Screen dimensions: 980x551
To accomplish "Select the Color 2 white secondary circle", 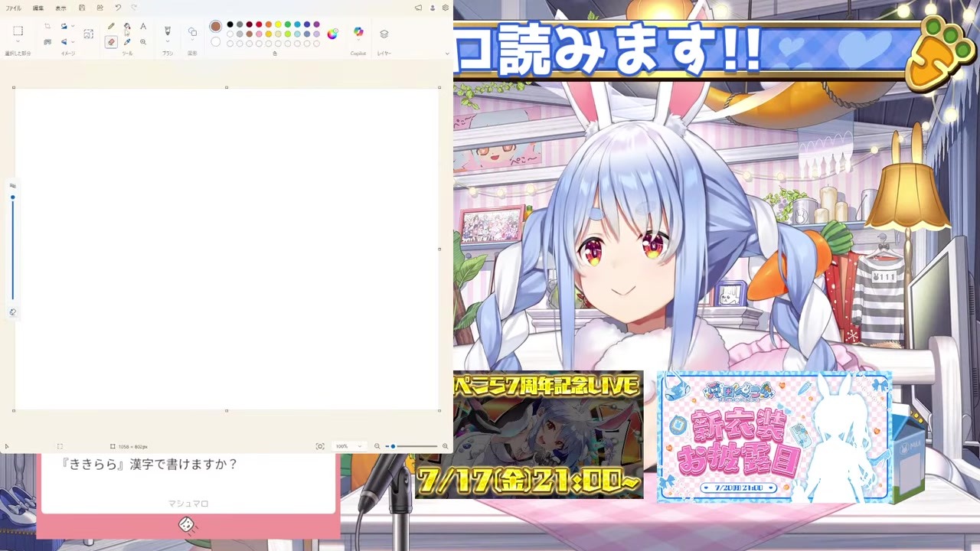I will [216, 42].
